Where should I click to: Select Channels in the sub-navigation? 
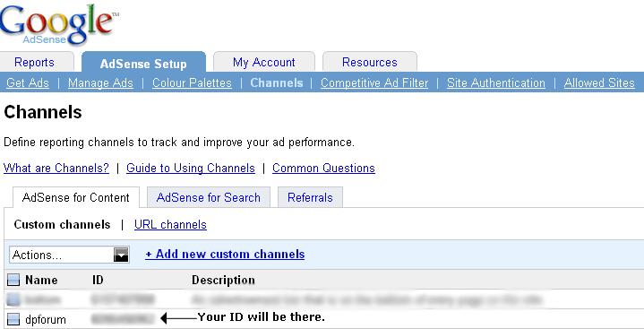(277, 82)
